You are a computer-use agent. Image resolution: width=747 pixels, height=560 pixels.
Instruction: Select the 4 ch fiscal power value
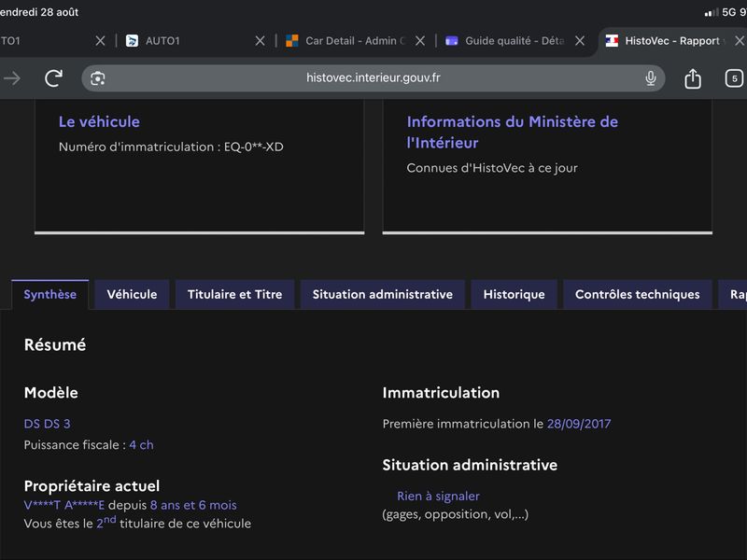(142, 445)
